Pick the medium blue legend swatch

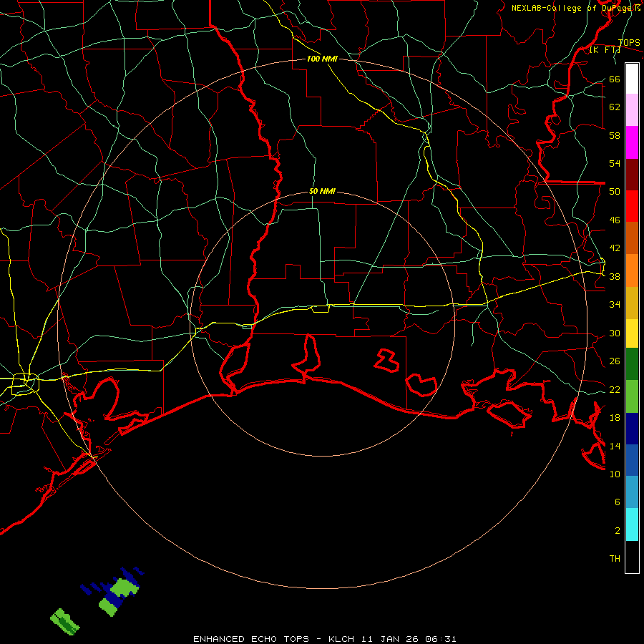pos(632,460)
